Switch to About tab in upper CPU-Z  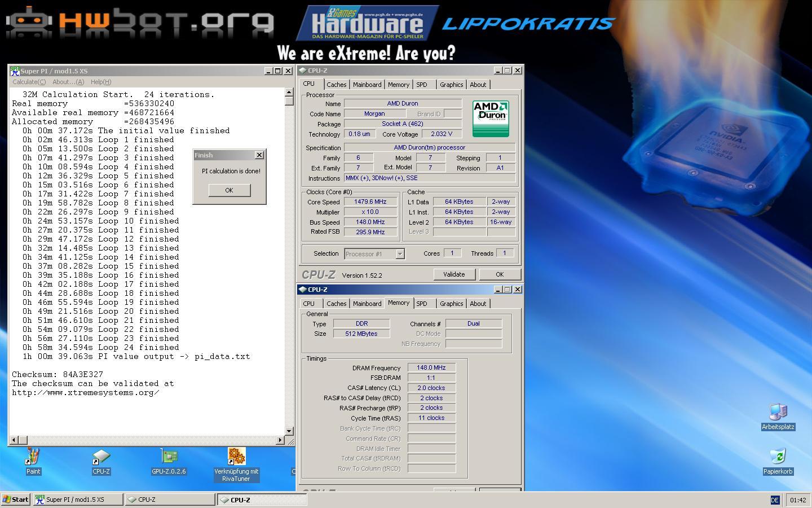(x=478, y=85)
